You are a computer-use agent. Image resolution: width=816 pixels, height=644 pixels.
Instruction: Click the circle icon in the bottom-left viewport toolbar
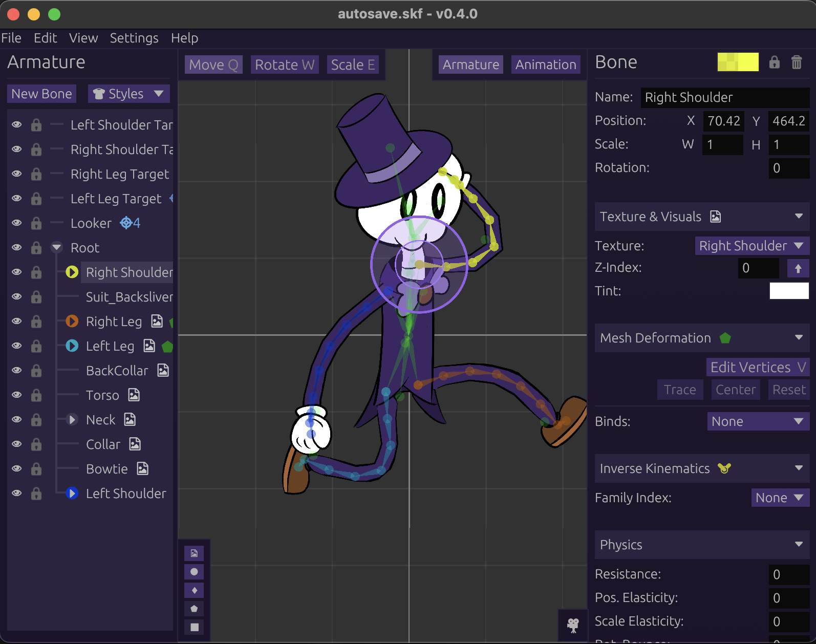(194, 572)
